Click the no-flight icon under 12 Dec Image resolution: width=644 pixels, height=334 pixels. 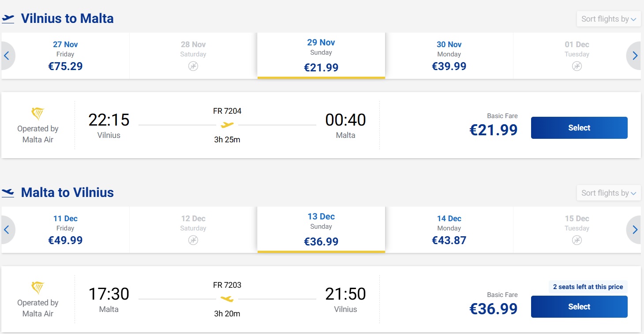click(x=193, y=240)
